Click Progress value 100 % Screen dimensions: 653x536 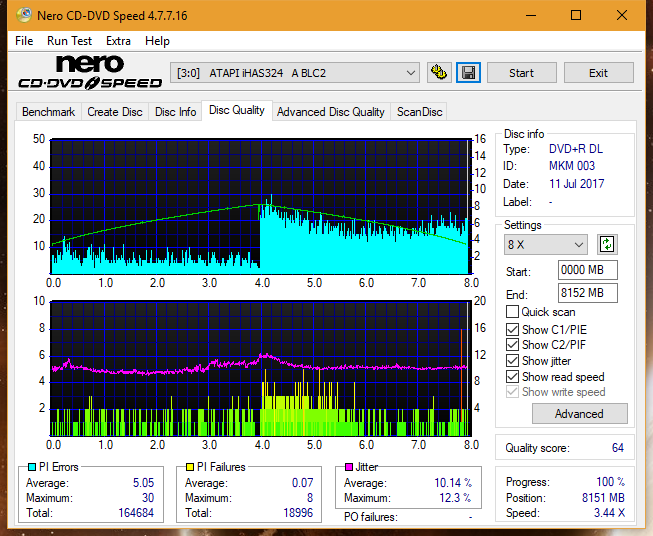(x=610, y=482)
